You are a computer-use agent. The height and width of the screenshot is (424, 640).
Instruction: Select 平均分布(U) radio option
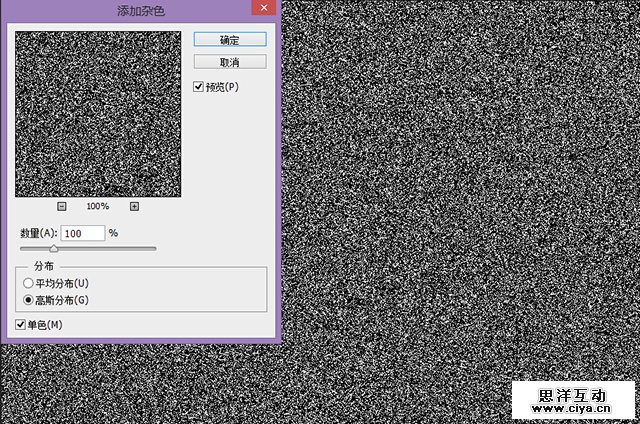pyautogui.click(x=28, y=283)
